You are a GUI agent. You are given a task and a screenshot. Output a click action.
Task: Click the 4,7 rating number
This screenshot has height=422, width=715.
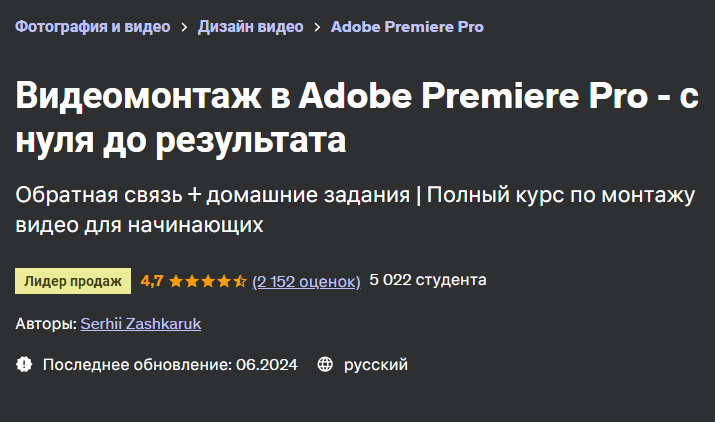(x=152, y=281)
